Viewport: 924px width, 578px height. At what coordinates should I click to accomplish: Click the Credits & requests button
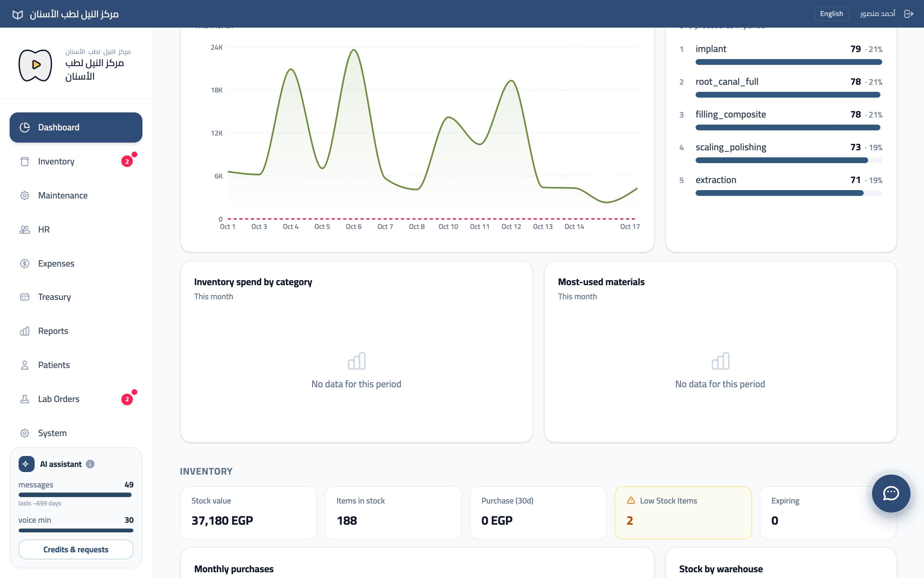[x=76, y=549]
